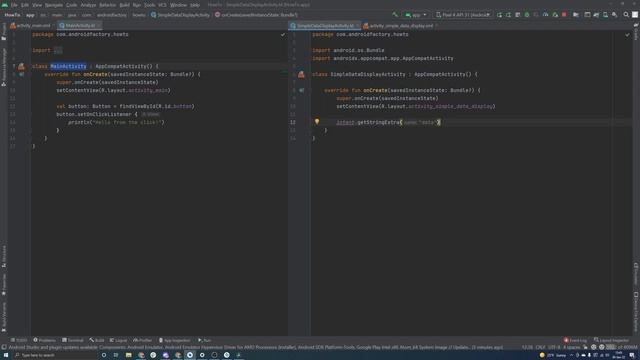Viewport: 640px width, 360px height.
Task: Open the Event Log
Action: (x=576, y=340)
